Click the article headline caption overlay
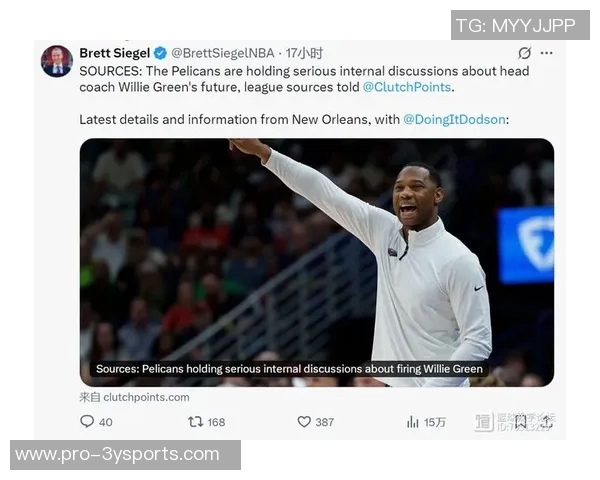 (289, 369)
